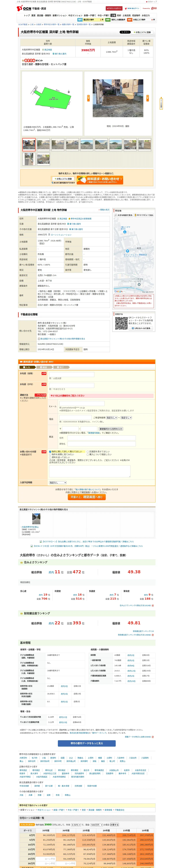Click 郵便番号から住所を入力 button
This screenshot has width=175, height=868.
(111, 429)
